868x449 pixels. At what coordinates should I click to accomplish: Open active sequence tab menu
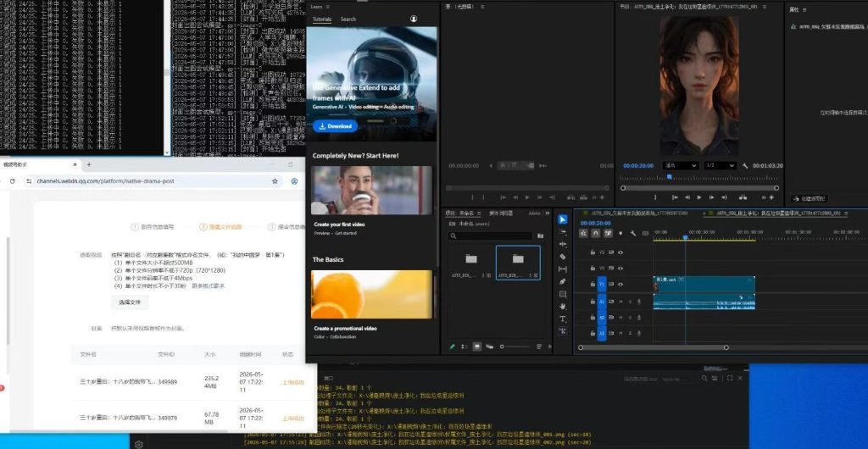(849, 213)
